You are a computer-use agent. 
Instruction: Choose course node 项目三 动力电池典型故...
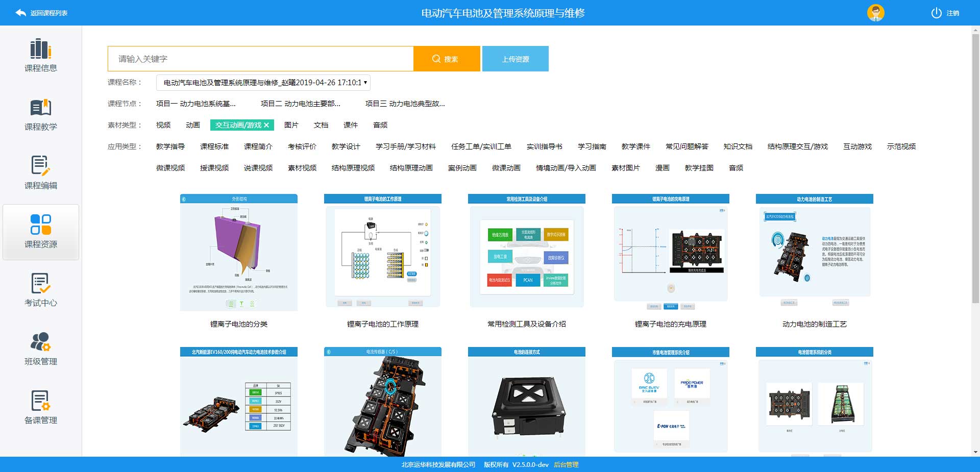pos(405,104)
